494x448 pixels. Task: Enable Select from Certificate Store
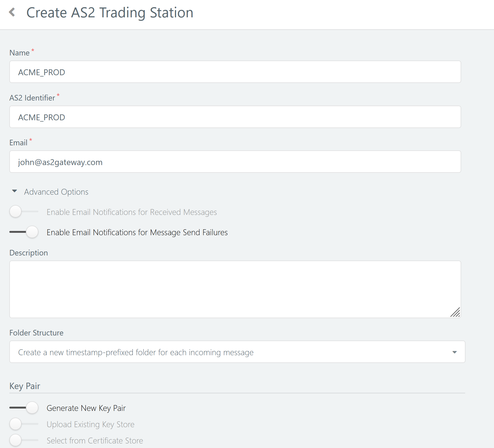[24, 440]
